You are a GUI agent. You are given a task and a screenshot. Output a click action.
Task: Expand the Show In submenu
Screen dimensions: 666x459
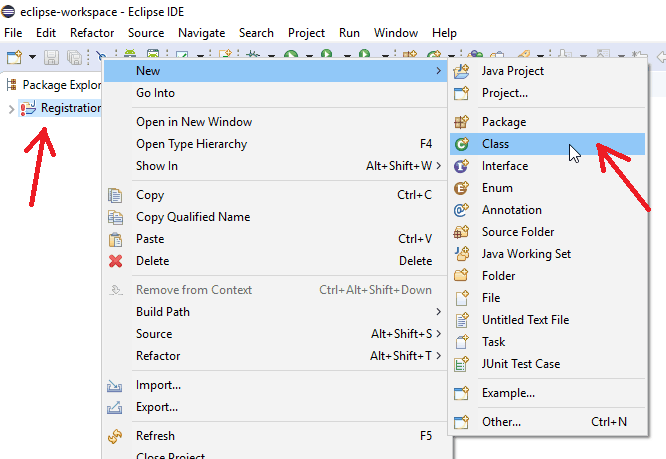(x=275, y=166)
